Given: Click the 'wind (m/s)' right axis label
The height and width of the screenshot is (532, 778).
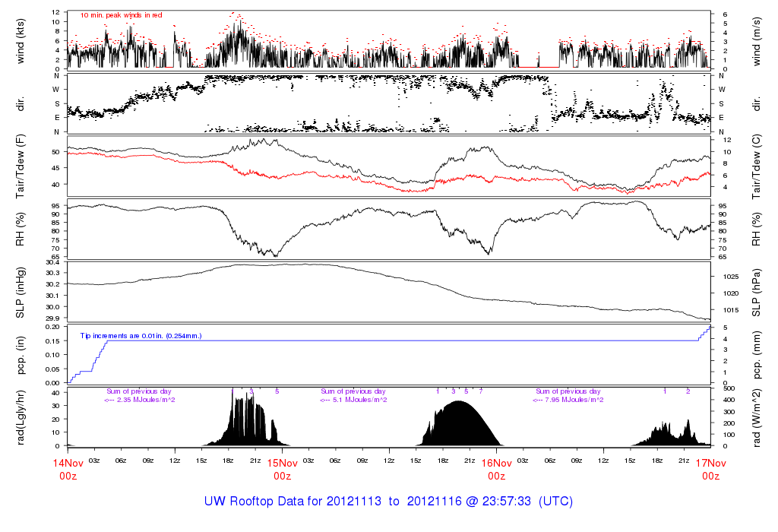Looking at the screenshot, I should [758, 41].
